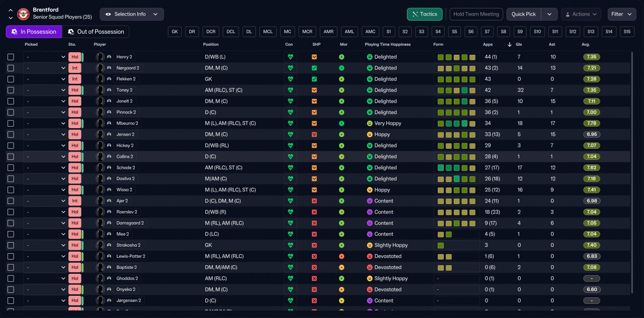Select the In Possession tab
This screenshot has width=644, height=318.
point(34,32)
